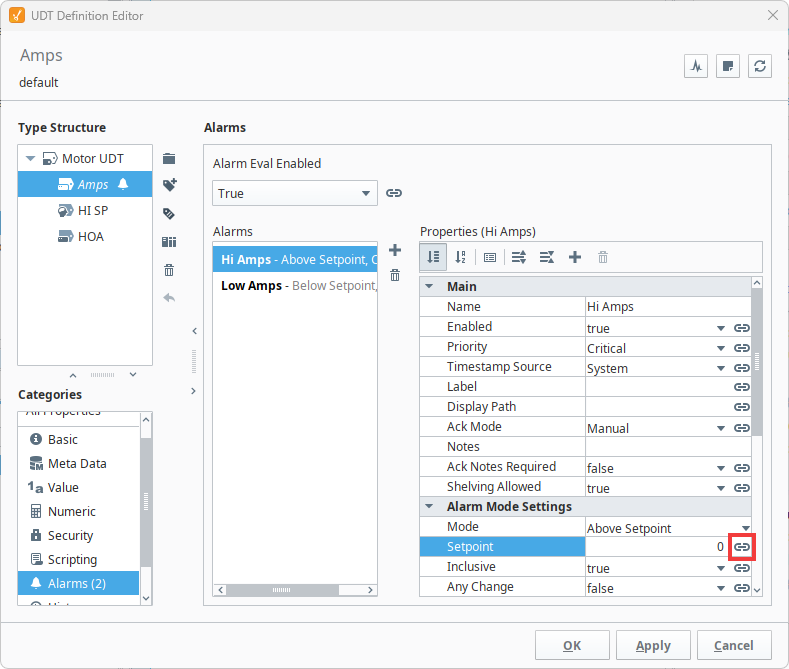Click the refresh icon in header
The height and width of the screenshot is (669, 789).
tap(760, 66)
